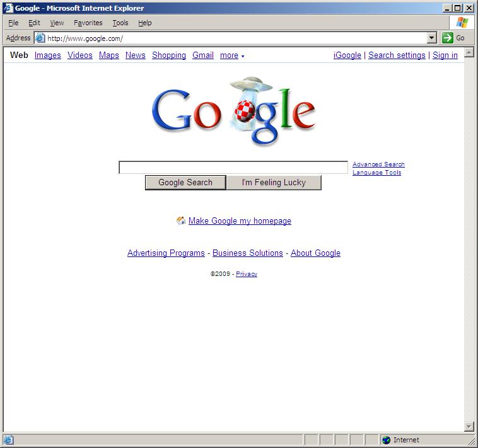Screen dimensions: 478x448
Task: Open the Maps link
Action: [109, 55]
